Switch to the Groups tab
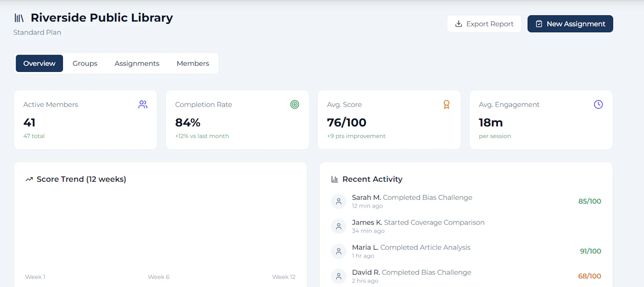 [x=85, y=64]
